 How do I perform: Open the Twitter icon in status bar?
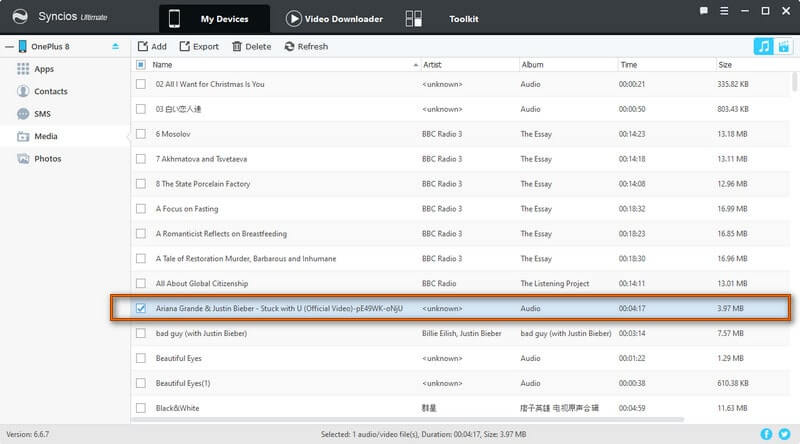[x=784, y=434]
